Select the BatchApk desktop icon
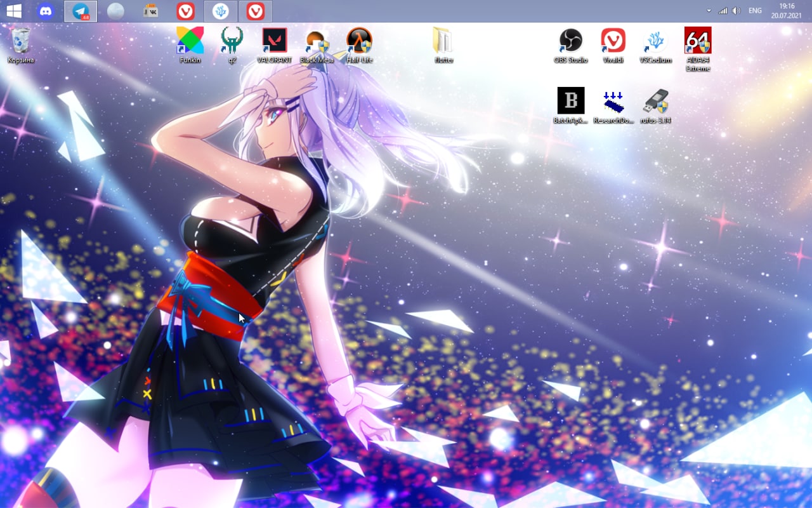Screen dimensions: 812x508 (x=571, y=105)
